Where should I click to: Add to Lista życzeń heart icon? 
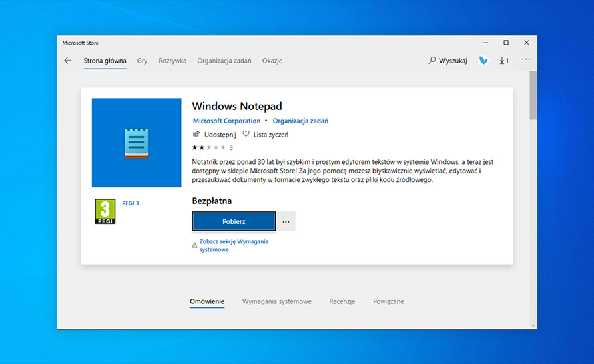tap(246, 134)
